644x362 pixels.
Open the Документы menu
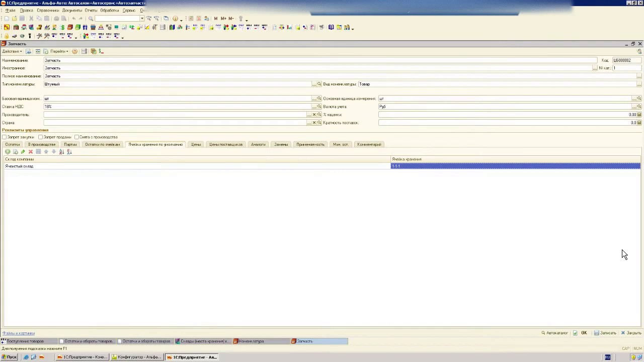(x=72, y=11)
